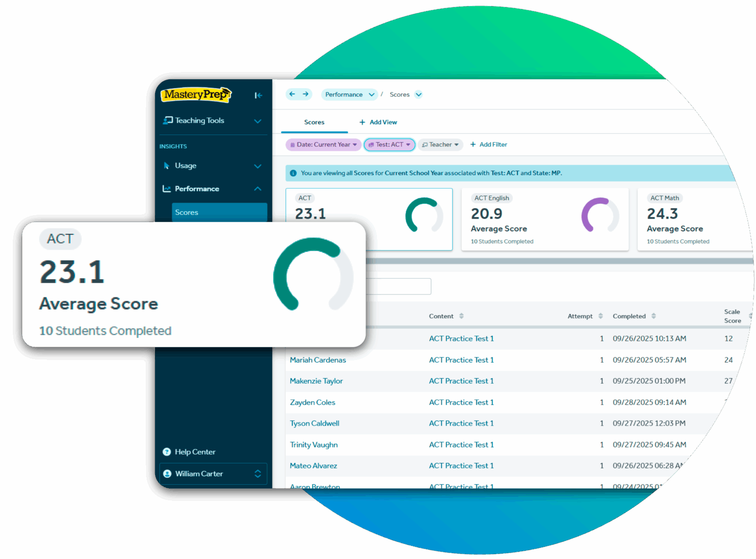Viewport: 756px width, 559px height.
Task: Open Mariah Cardenas ACT Practice Test 1 link
Action: tap(461, 360)
